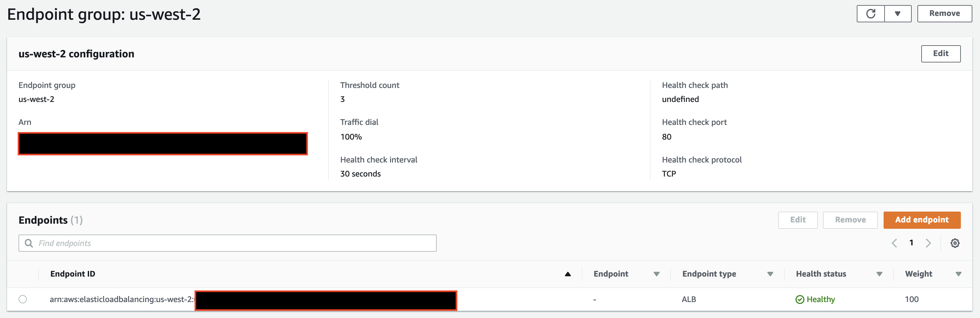
Task: Go to next page of endpoints
Action: point(928,243)
